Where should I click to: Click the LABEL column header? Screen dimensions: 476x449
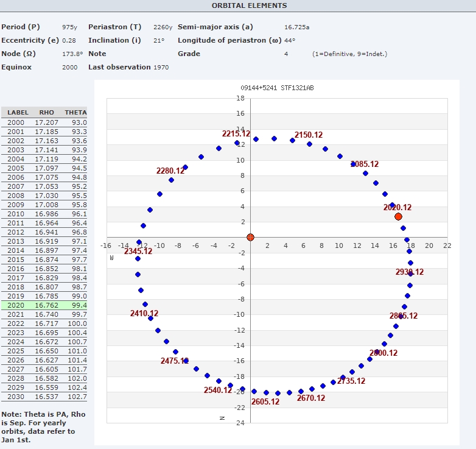[x=18, y=113]
